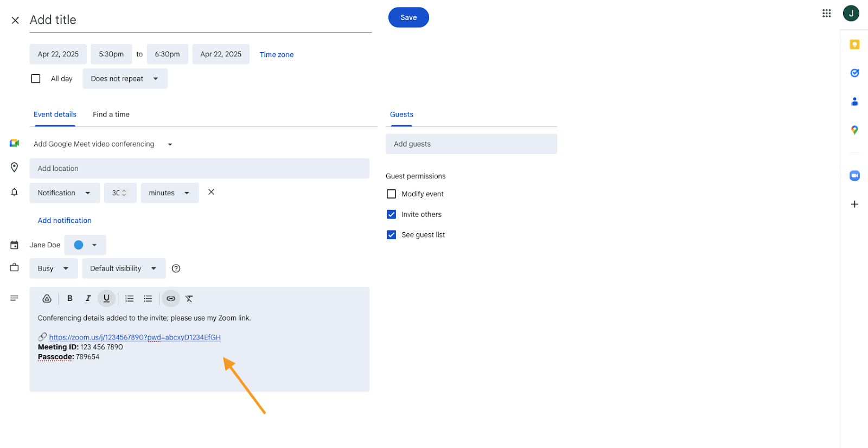This screenshot has height=448, width=868.
Task: Switch to Find a time tab
Action: tap(111, 114)
